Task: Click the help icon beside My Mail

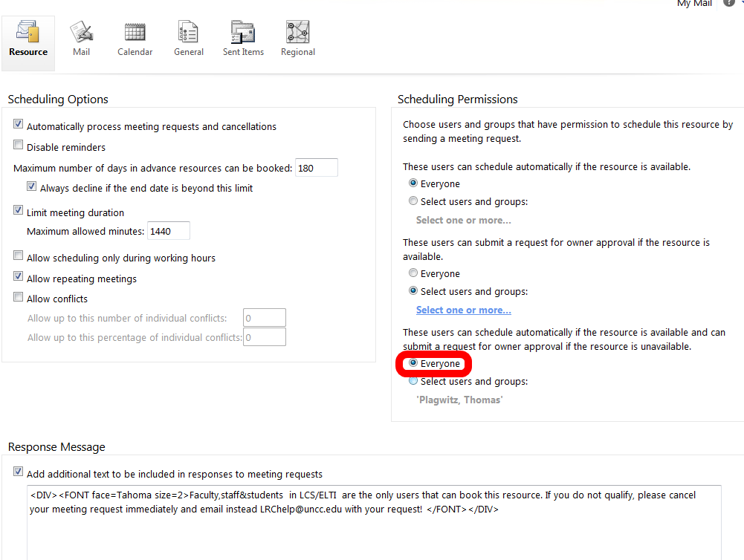Action: point(728,3)
